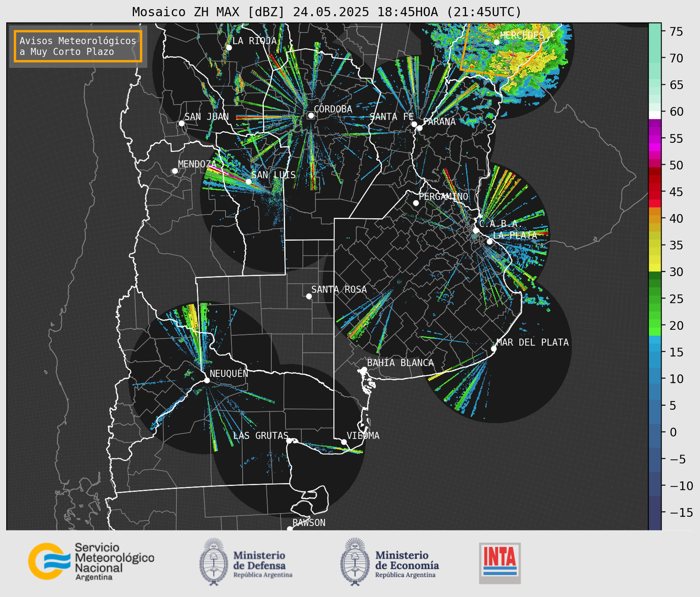Click the 60 dBZ white band on color scale

coord(654,115)
